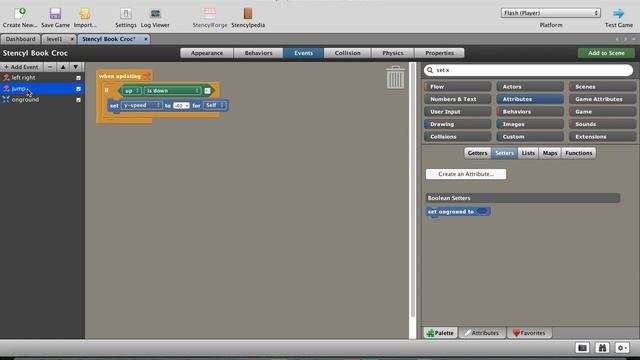Close the Stencyl Book Croc tab

tap(146, 39)
